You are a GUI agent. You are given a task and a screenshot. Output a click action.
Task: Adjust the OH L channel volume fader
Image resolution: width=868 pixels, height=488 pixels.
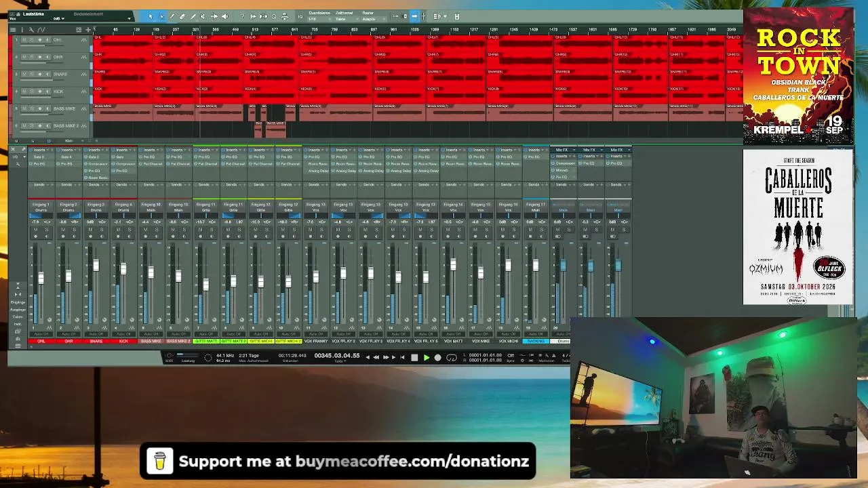41,279
